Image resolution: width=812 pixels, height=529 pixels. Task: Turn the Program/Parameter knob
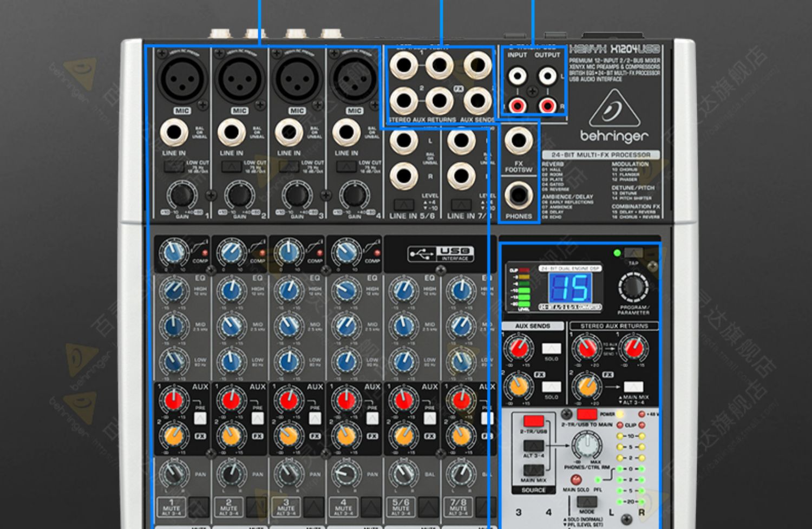click(633, 287)
